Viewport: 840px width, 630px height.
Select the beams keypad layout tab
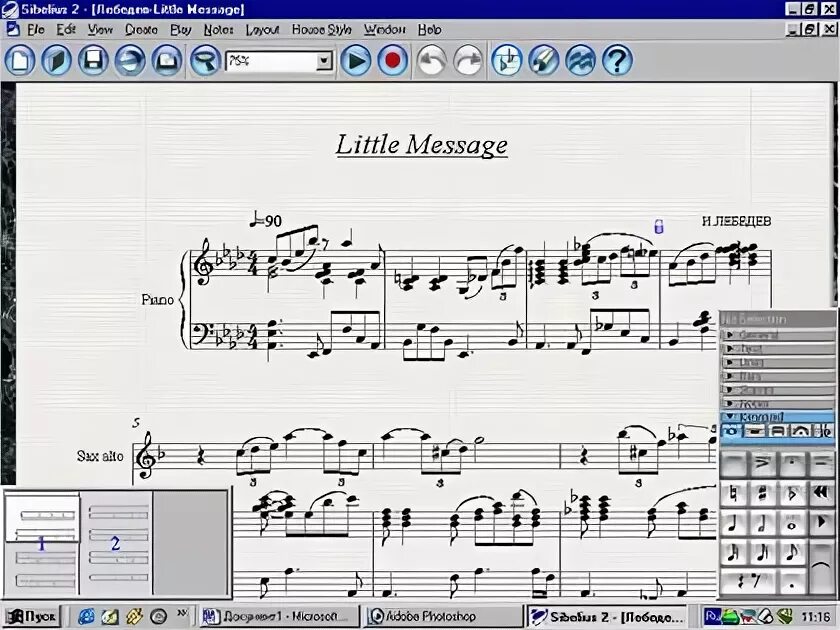(777, 431)
